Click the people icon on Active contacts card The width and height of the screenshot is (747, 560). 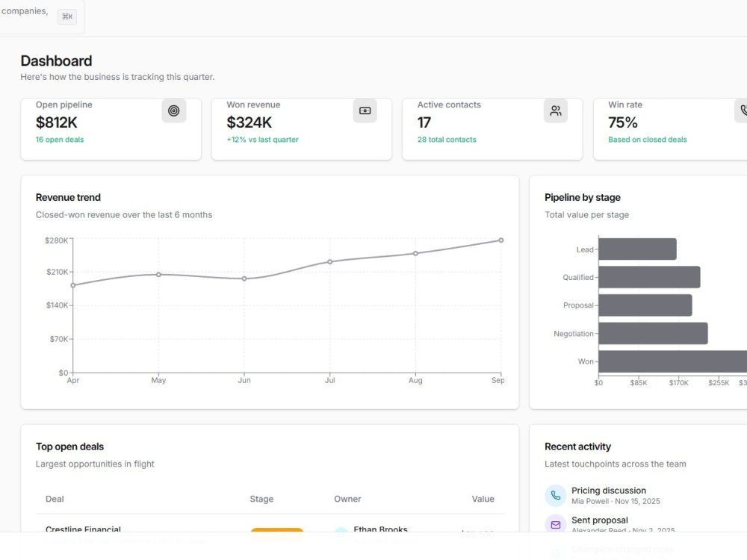point(556,111)
